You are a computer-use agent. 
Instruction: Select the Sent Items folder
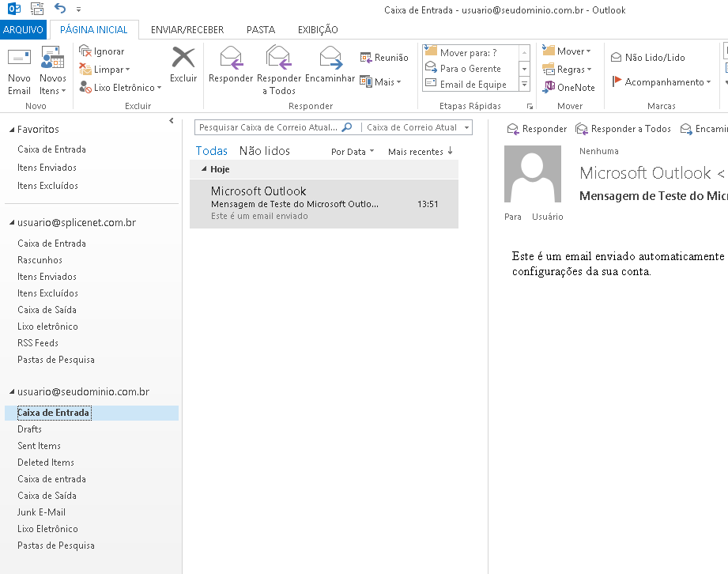39,446
